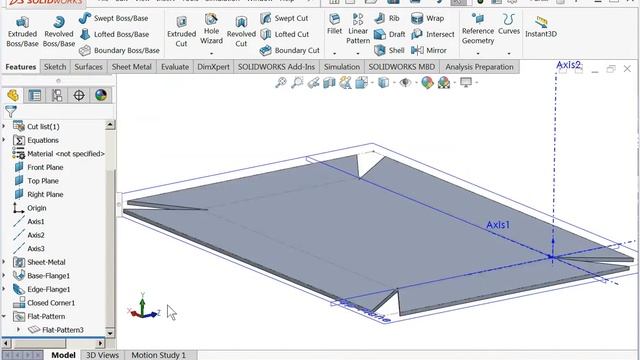
Task: Open the ConfigurationManager tab
Action: (x=57, y=96)
